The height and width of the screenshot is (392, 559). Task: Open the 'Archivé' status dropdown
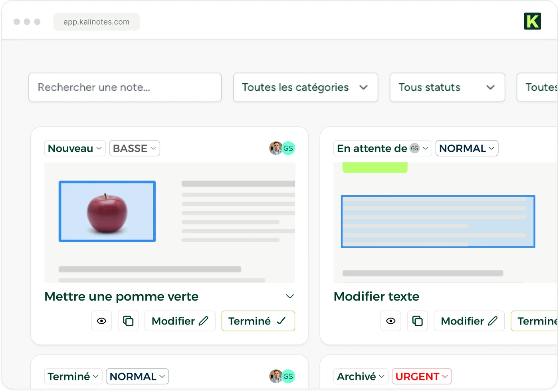point(361,376)
